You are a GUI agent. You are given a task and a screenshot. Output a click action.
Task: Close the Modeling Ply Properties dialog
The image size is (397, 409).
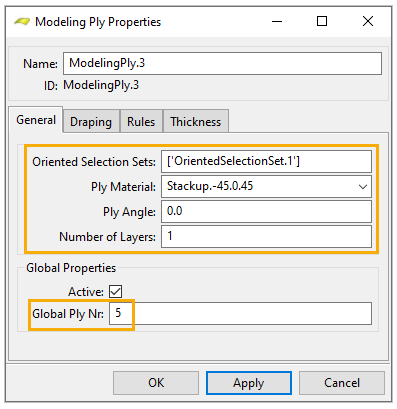(x=368, y=22)
